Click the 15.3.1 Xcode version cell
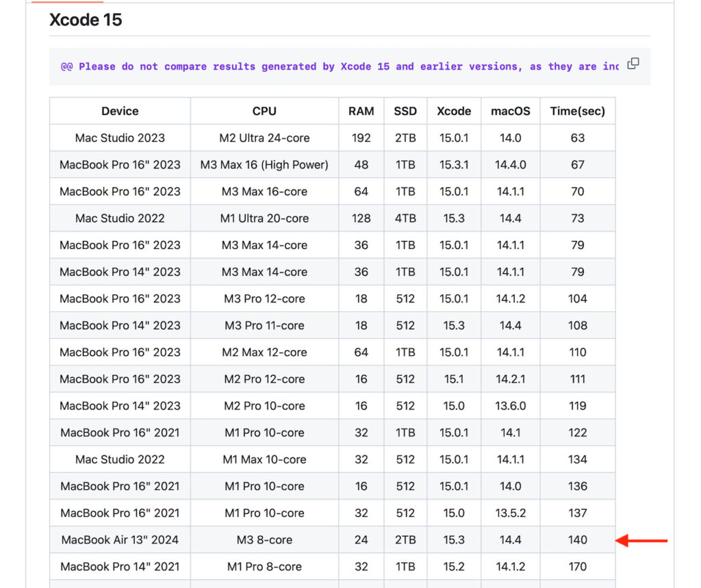The image size is (701, 588). click(x=454, y=164)
